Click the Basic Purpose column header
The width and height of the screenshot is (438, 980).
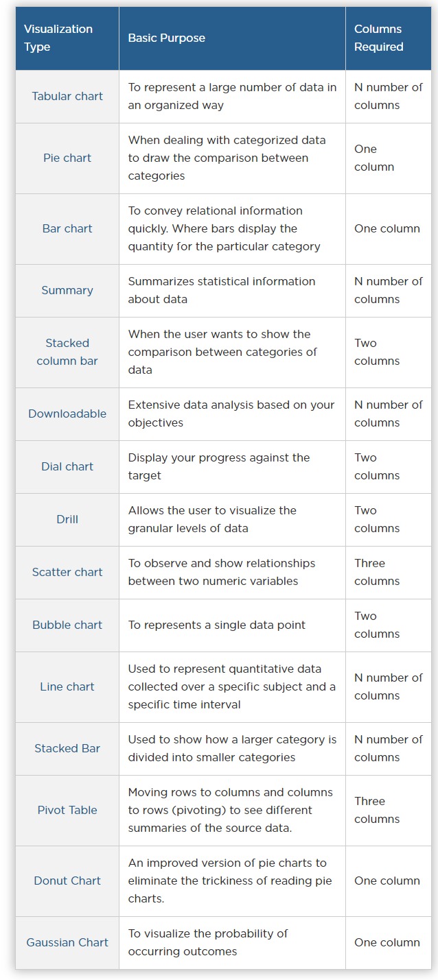click(167, 38)
